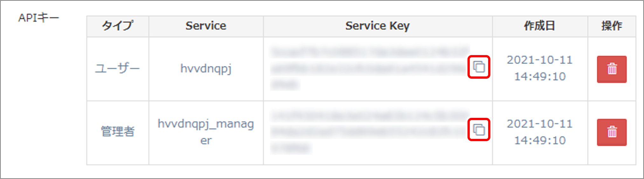Image resolution: width=644 pixels, height=179 pixels.
Task: Select the 管理者 type cell
Action: click(x=117, y=131)
